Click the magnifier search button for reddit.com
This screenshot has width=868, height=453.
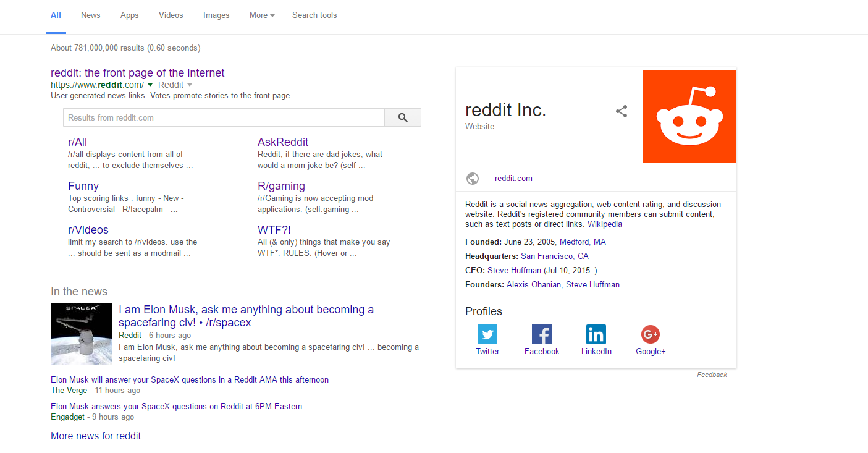click(x=403, y=117)
